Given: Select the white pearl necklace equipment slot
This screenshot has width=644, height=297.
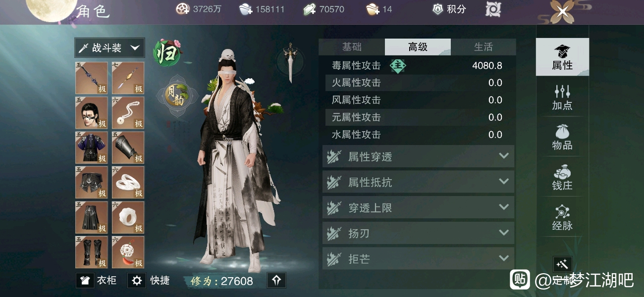Looking at the screenshot, I should (x=128, y=113).
